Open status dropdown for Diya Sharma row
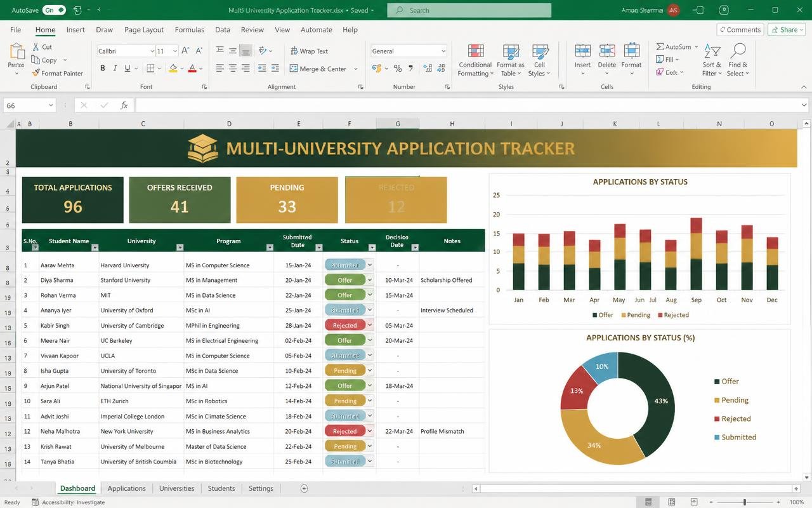This screenshot has height=508, width=812. pos(370,280)
